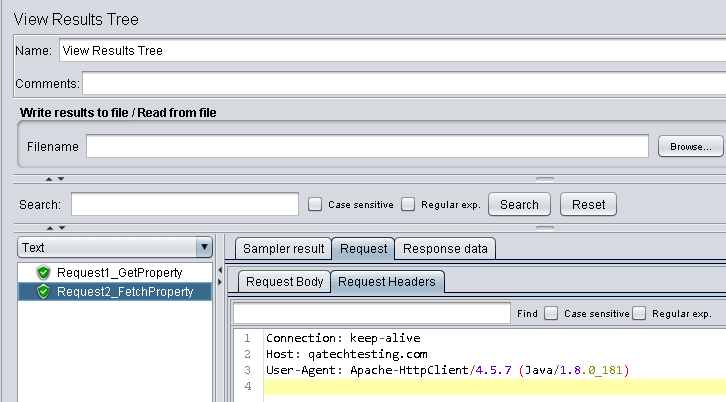Focus the Search text box

coord(185,204)
